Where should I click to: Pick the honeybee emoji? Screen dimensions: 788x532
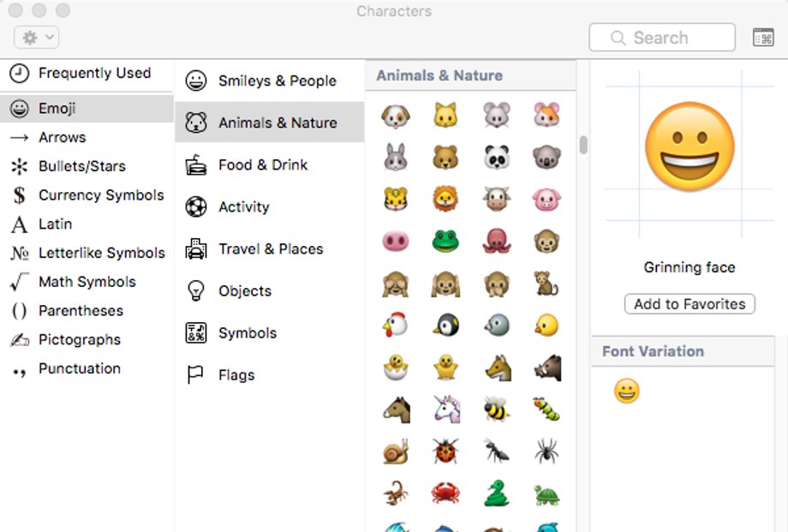tap(497, 409)
